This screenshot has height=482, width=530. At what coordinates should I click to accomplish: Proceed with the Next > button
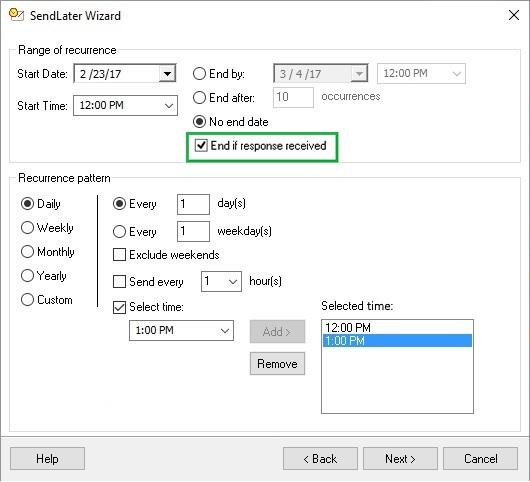click(400, 459)
